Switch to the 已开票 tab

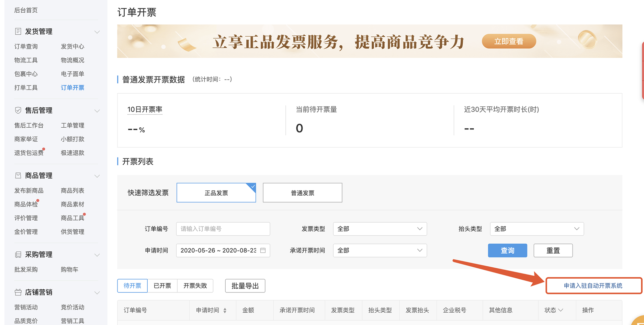click(162, 286)
